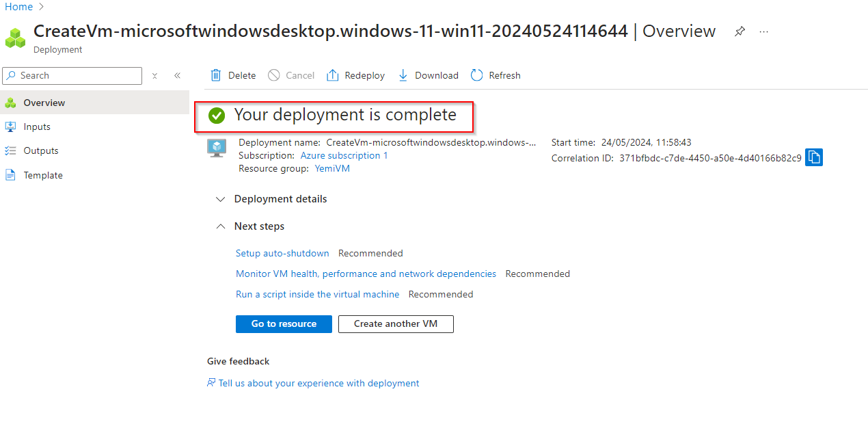
Task: Click the Go to resource button
Action: click(x=284, y=324)
